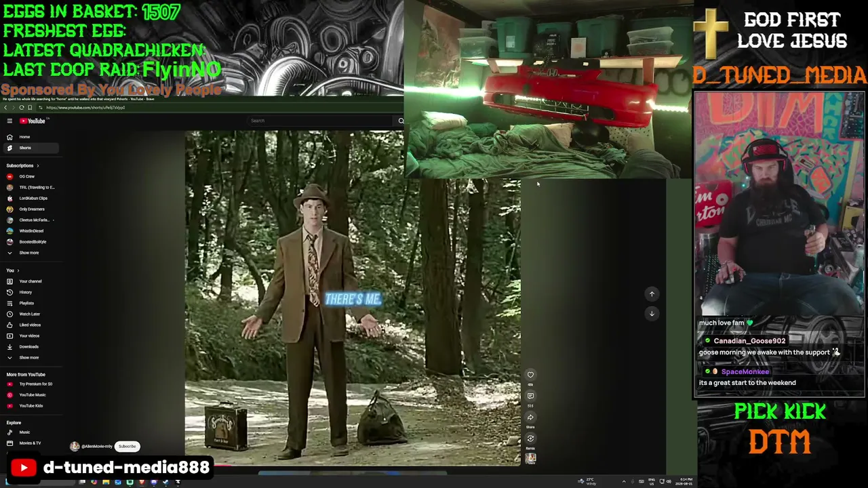Viewport: 868px width, 488px height.
Task: Open the LordKebun Clips channel
Action: click(x=31, y=198)
